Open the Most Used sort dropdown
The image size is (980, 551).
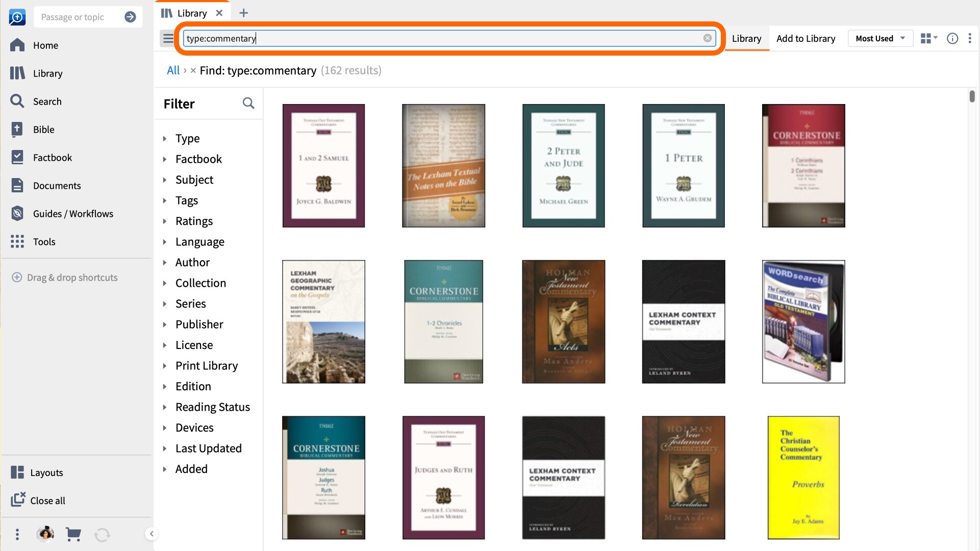coord(880,38)
